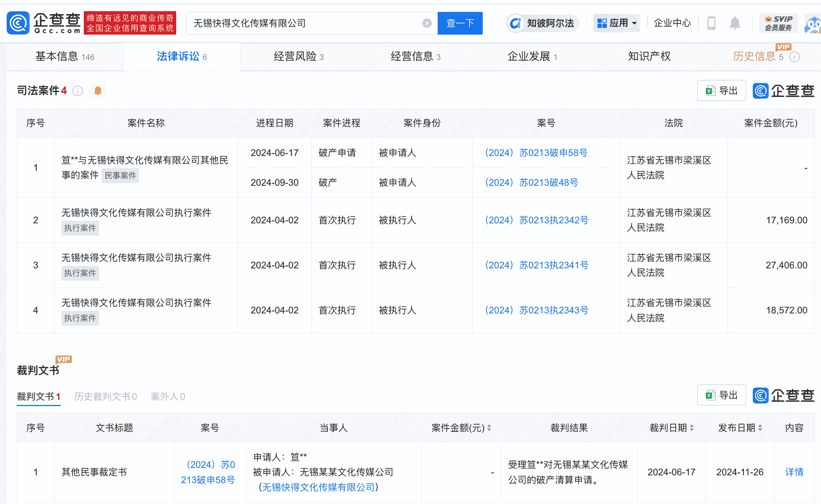This screenshot has height=504, width=821.
Task: Sort by 案件金额 column arrows
Action: pos(489,428)
